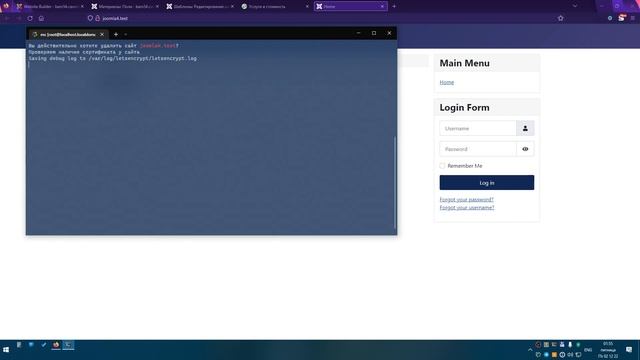Close the root@localhost terminal tab
Viewport: 640px width, 360px height.
coord(102,34)
